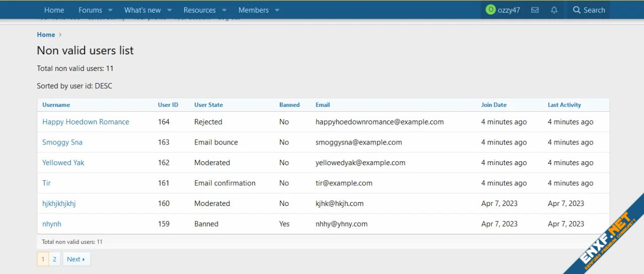The width and height of the screenshot is (644, 274).
Task: Click the Next page button
Action: click(x=76, y=259)
